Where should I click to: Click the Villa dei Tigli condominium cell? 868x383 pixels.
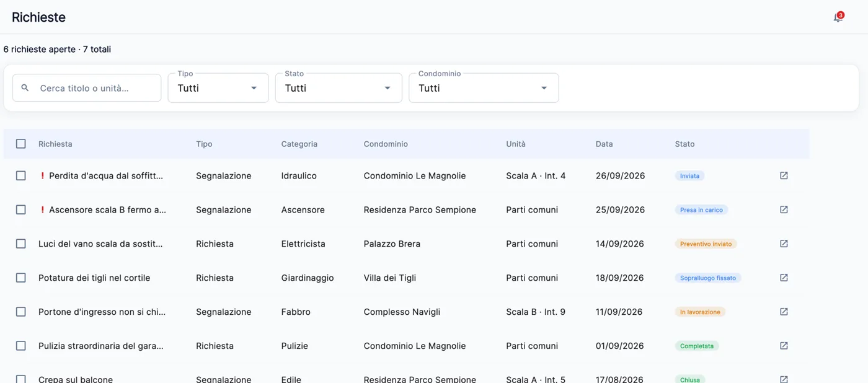pos(390,278)
